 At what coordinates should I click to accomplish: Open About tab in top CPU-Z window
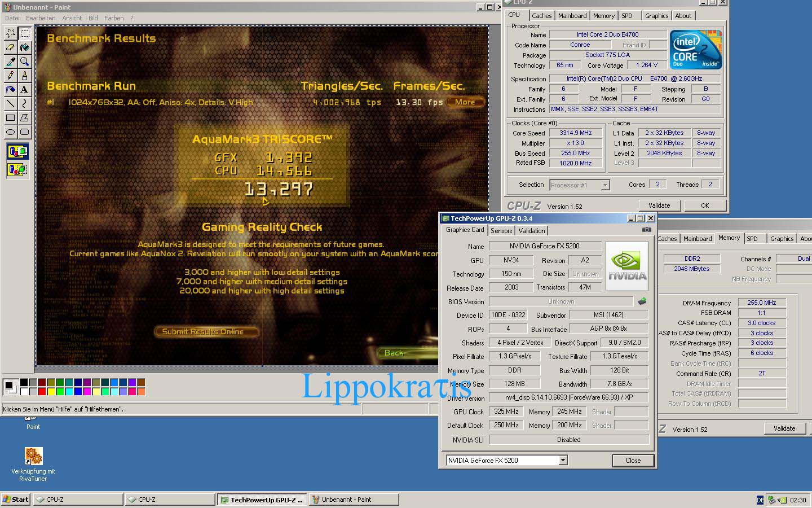click(683, 16)
